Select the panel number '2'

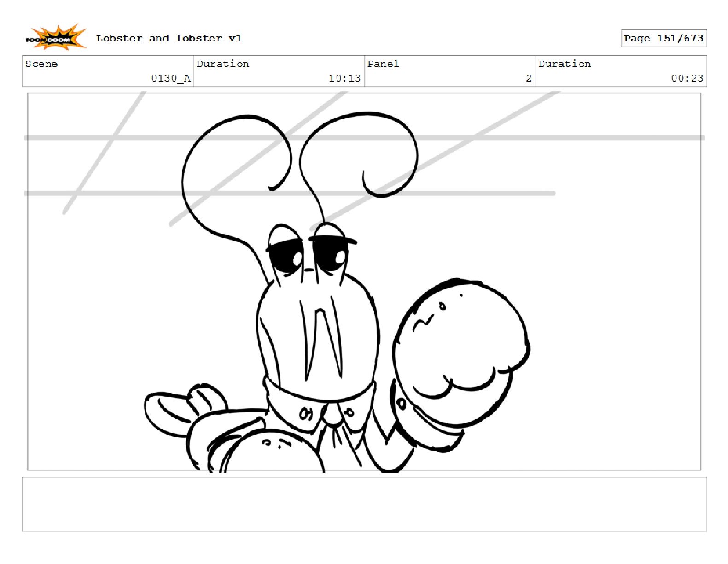point(529,78)
